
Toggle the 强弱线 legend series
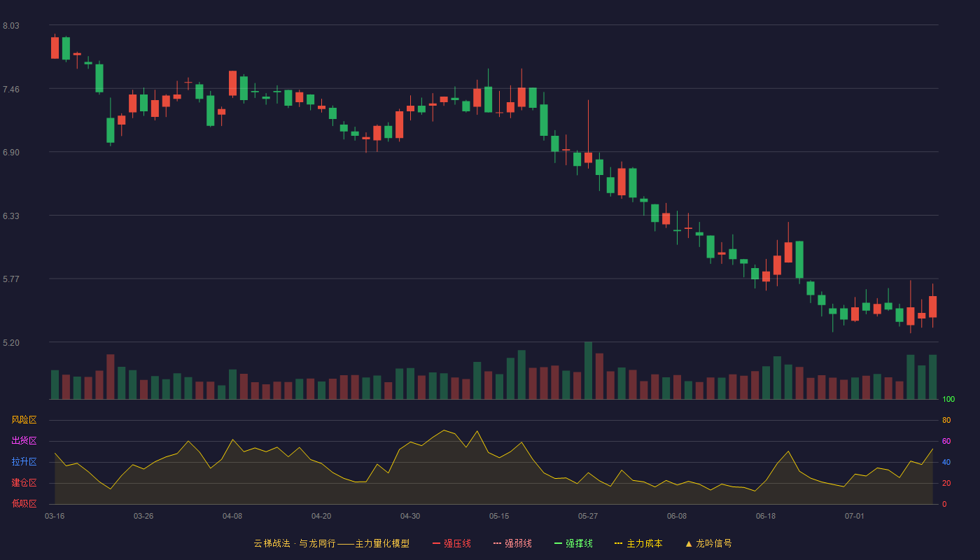point(512,543)
